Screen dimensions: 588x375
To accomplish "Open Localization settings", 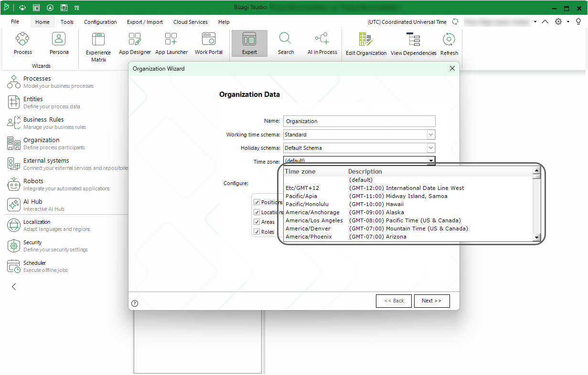I will point(48,225).
